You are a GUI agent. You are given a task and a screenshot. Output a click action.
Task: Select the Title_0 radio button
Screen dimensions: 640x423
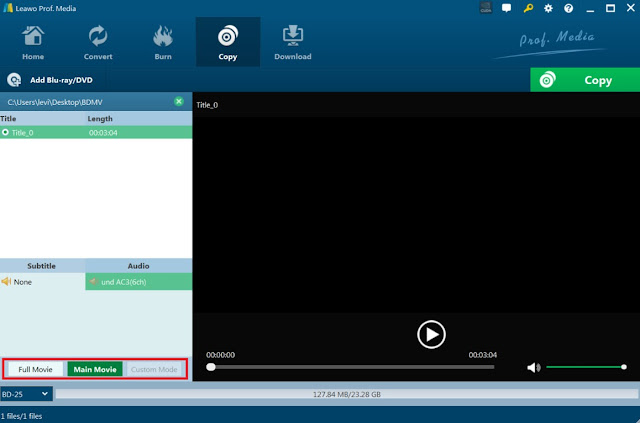(x=5, y=132)
